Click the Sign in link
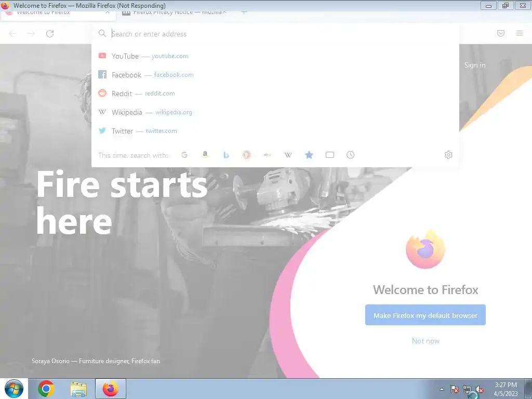Screen dimensions: 532x399 (475, 65)
